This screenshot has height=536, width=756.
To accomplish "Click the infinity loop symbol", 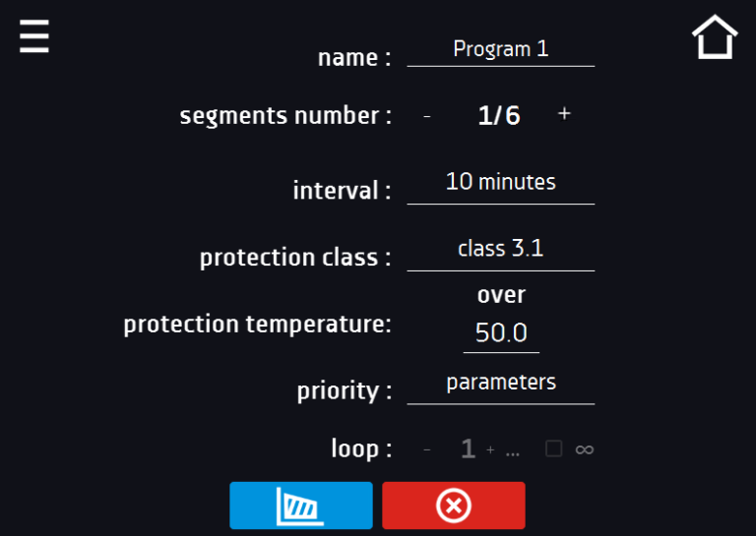I will [585, 449].
